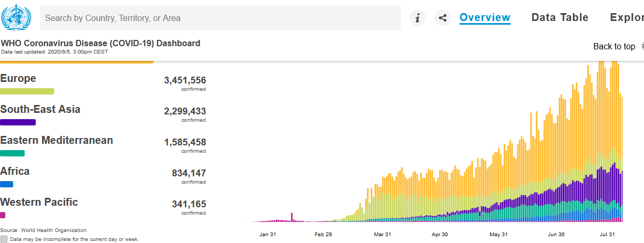
Task: Click the dashboard title text
Action: click(100, 43)
